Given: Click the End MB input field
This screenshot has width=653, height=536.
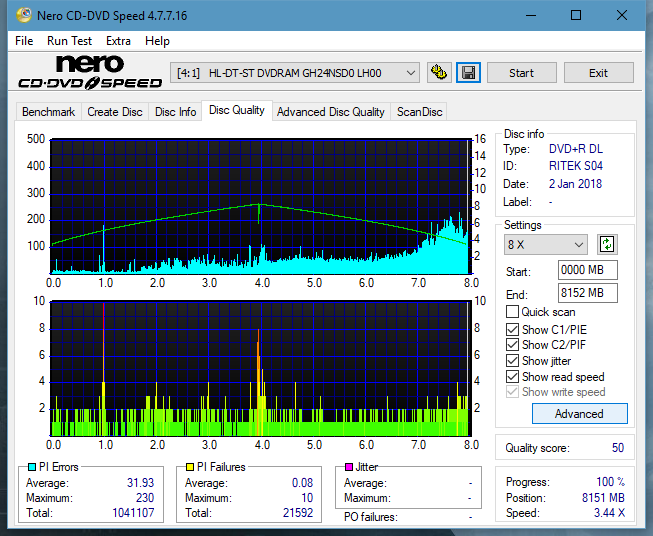Looking at the screenshot, I should (587, 293).
